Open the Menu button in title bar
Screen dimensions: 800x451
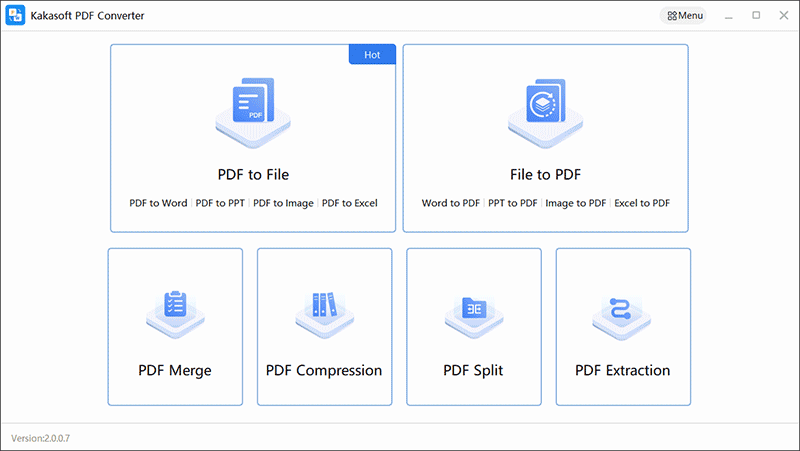(x=685, y=16)
